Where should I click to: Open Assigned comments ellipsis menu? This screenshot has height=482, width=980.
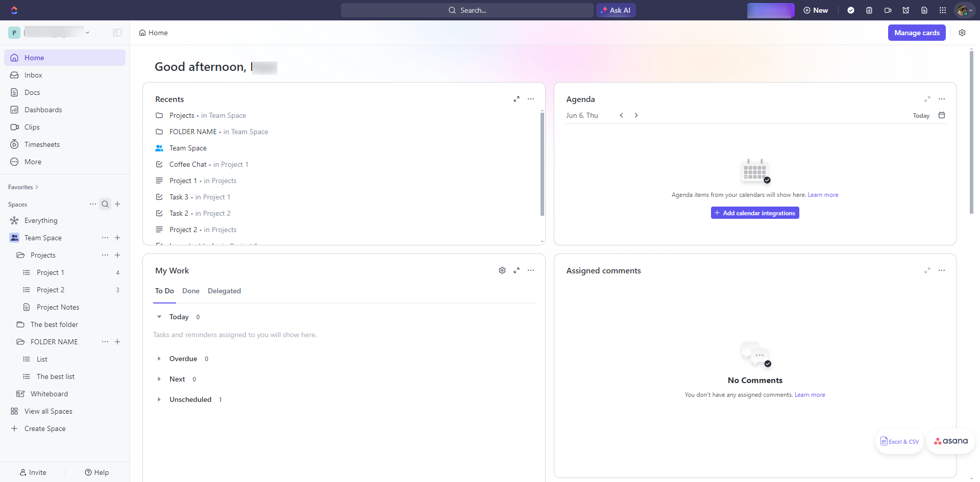pyautogui.click(x=942, y=270)
